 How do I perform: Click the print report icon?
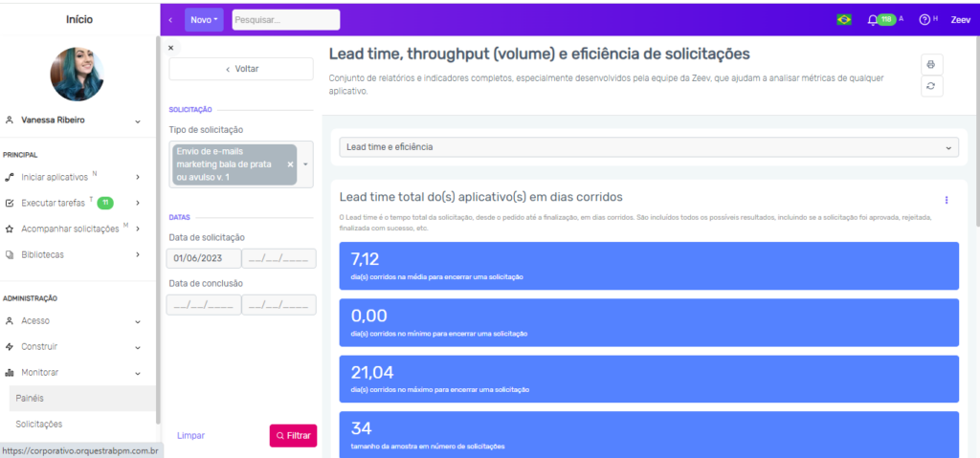[932, 64]
